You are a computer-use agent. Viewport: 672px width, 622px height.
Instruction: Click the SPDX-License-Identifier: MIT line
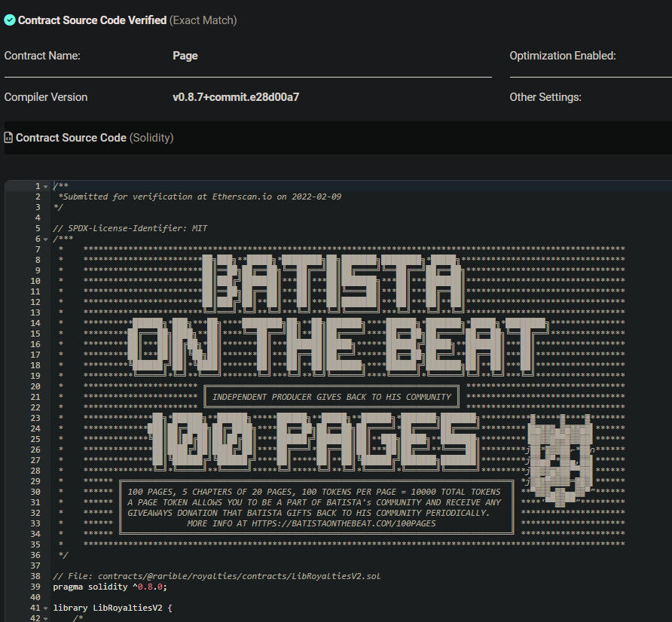pyautogui.click(x=130, y=228)
